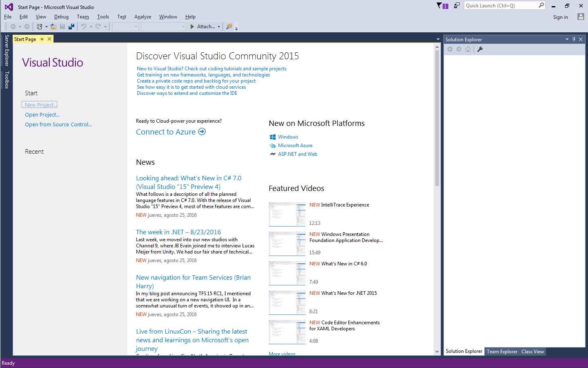Open the Team menu

[x=83, y=17]
